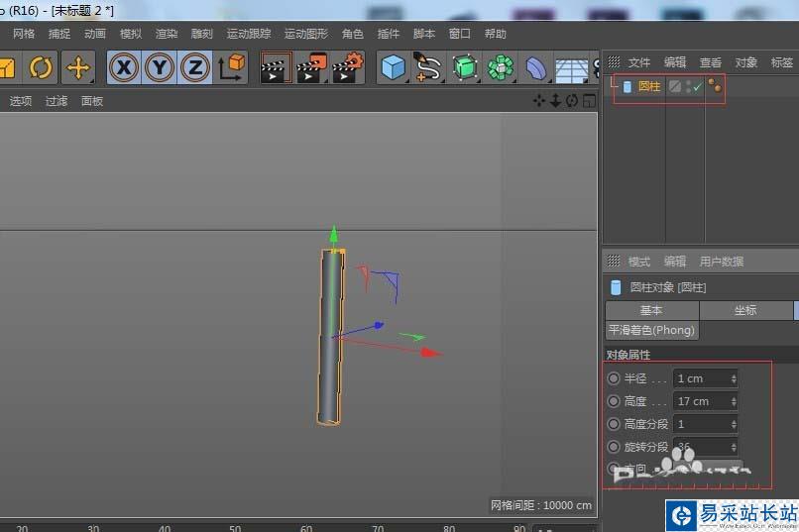
Task: Add the green subdivision surface generator
Action: [465, 67]
